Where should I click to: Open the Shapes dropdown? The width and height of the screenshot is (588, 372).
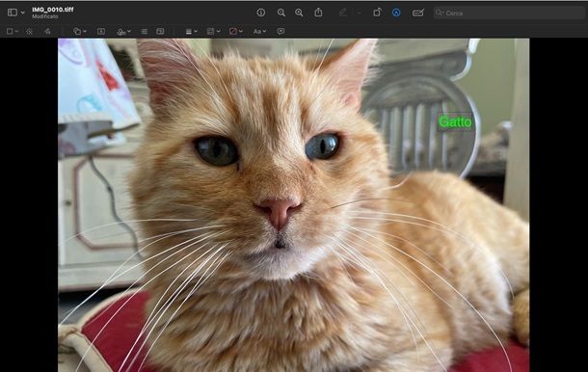pos(79,32)
